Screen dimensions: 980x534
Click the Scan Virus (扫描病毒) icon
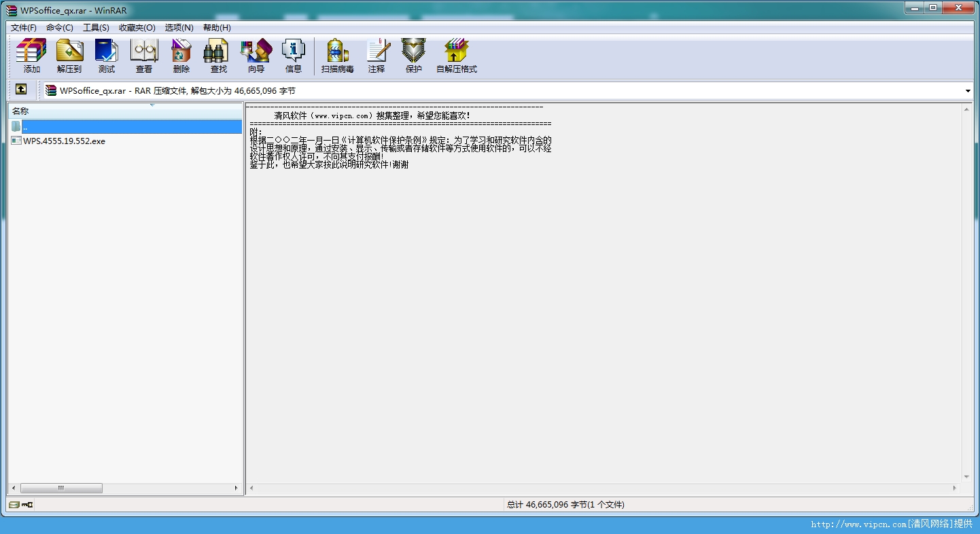pos(338,55)
